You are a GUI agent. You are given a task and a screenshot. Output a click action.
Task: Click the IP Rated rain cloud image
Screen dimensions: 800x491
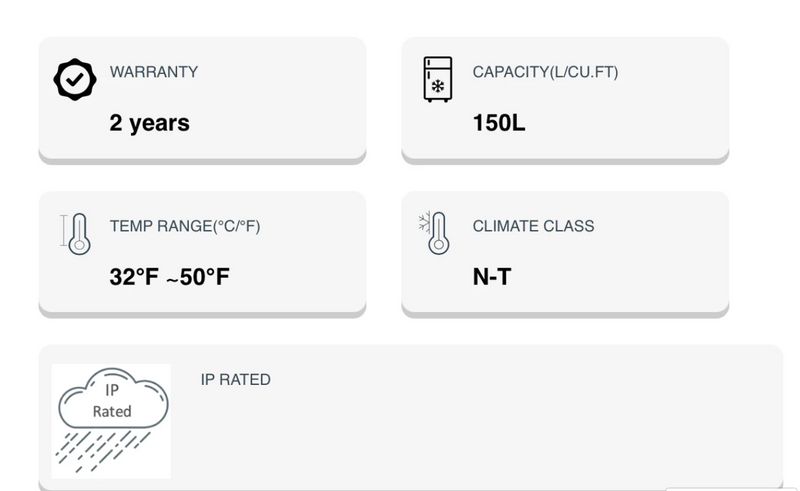pyautogui.click(x=111, y=420)
